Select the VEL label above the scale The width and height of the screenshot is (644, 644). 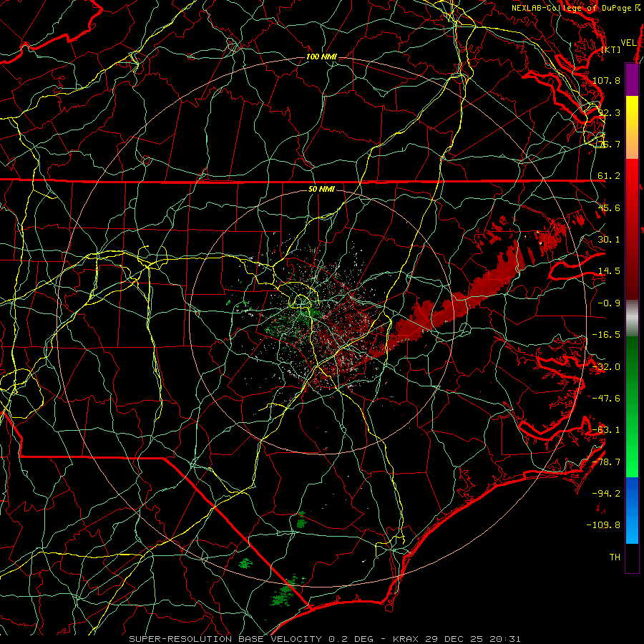click(629, 42)
